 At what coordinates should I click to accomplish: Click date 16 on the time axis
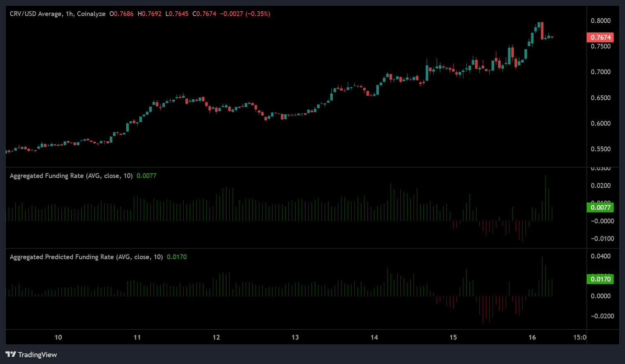532,337
